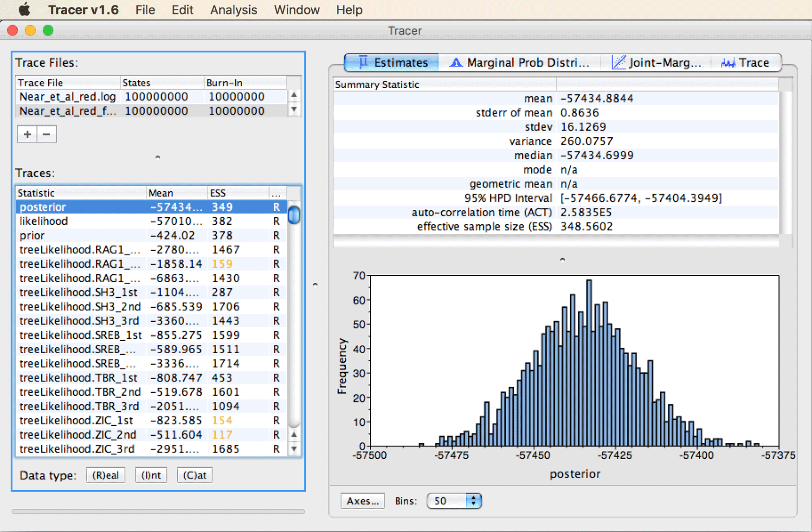The width and height of the screenshot is (812, 532).
Task: Click the 95% HPD Interval value
Action: click(x=641, y=198)
